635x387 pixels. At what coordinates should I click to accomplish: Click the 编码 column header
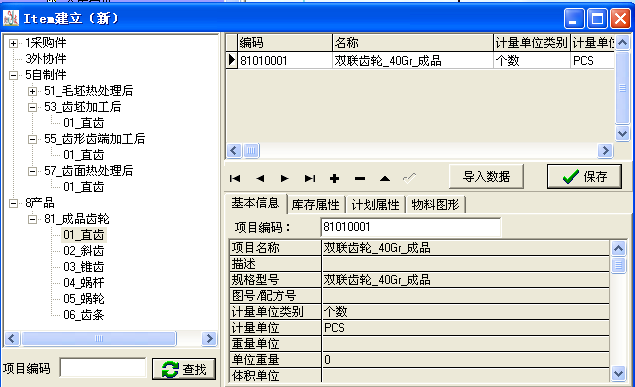285,43
